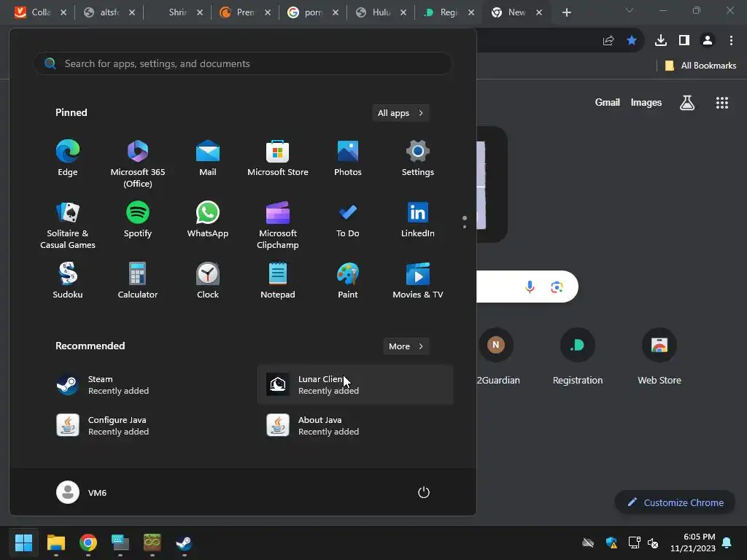Screen dimensions: 747x560
Task: Click the Customize Chrome button
Action: (675, 502)
